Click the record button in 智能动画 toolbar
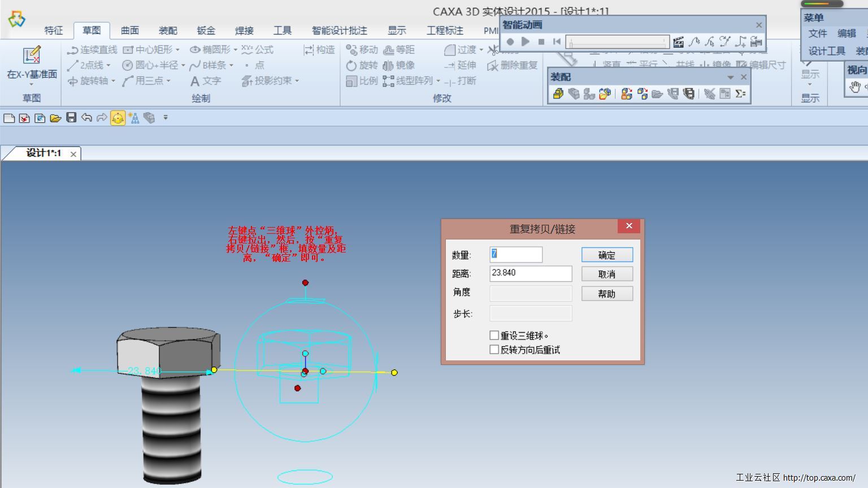Viewport: 868px width, 488px height. point(510,41)
